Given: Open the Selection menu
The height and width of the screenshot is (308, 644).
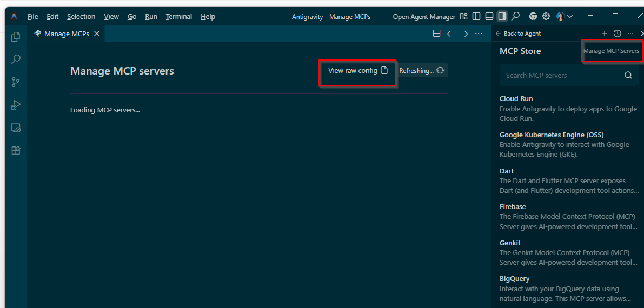Looking at the screenshot, I should coord(81,16).
